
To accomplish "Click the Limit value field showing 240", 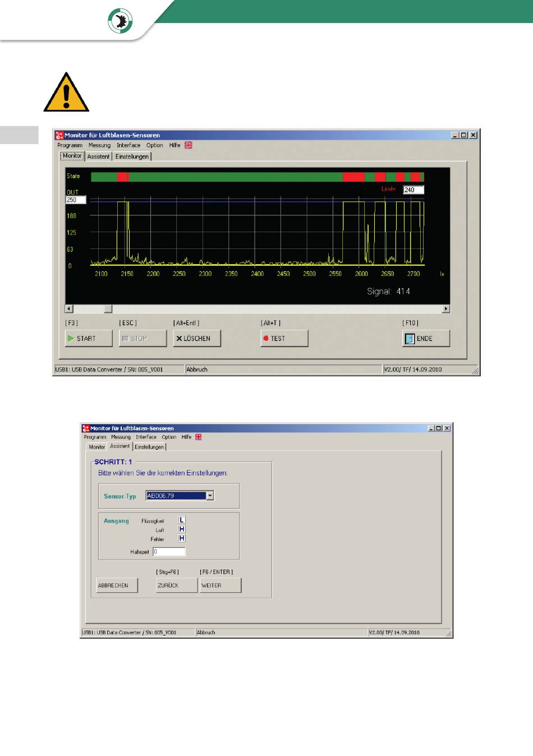I will click(413, 190).
